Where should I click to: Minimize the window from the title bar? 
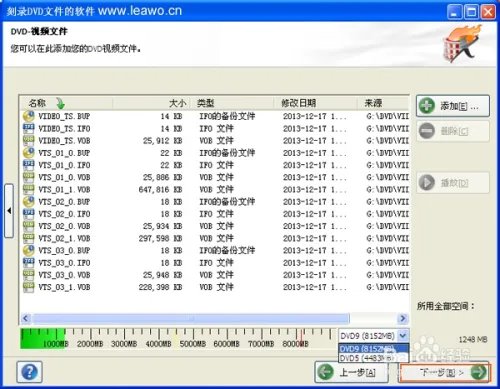454,12
